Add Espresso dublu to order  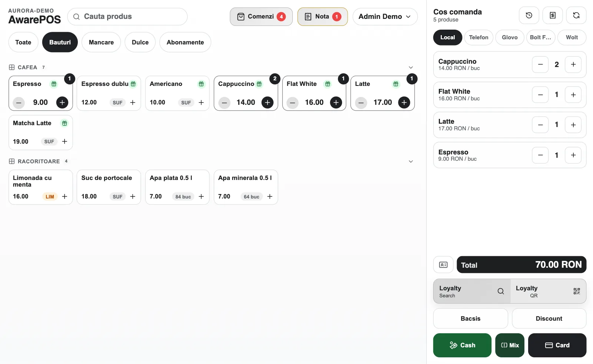pyautogui.click(x=133, y=103)
